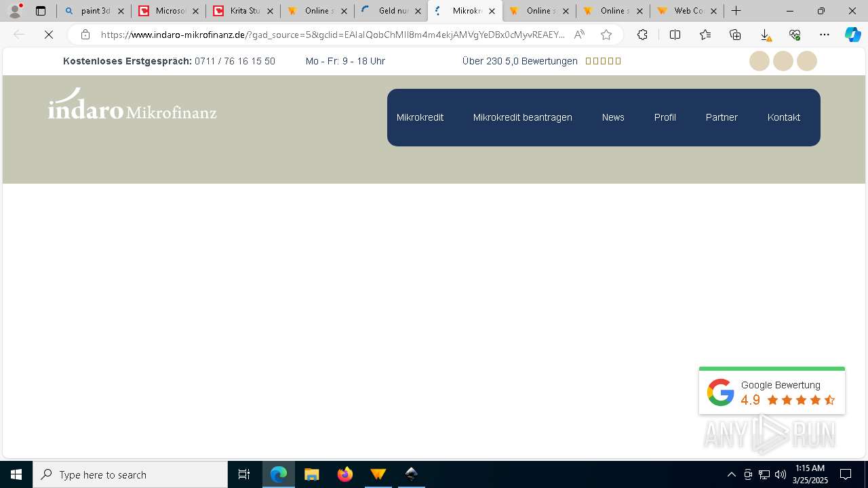Open a new browser tab
The width and height of the screenshot is (868, 488).
pos(736,11)
